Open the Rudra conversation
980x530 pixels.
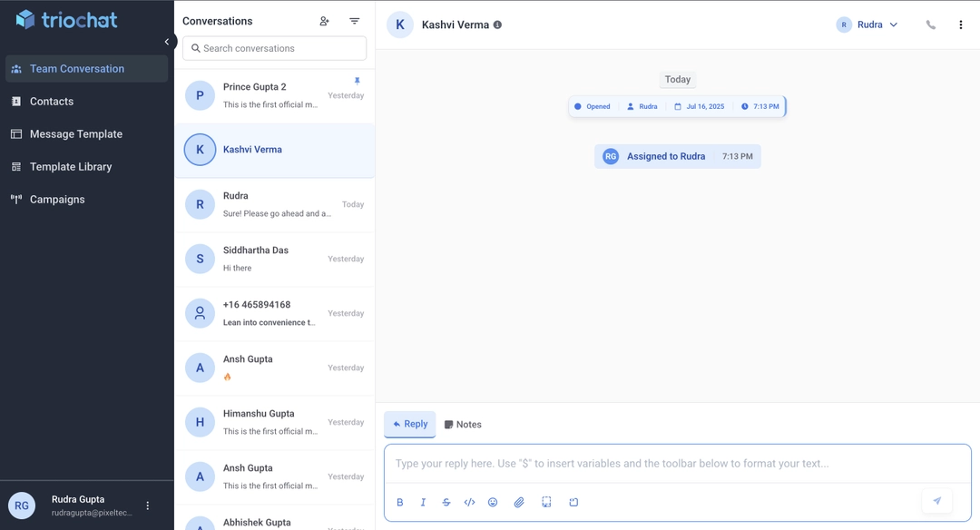click(x=274, y=204)
